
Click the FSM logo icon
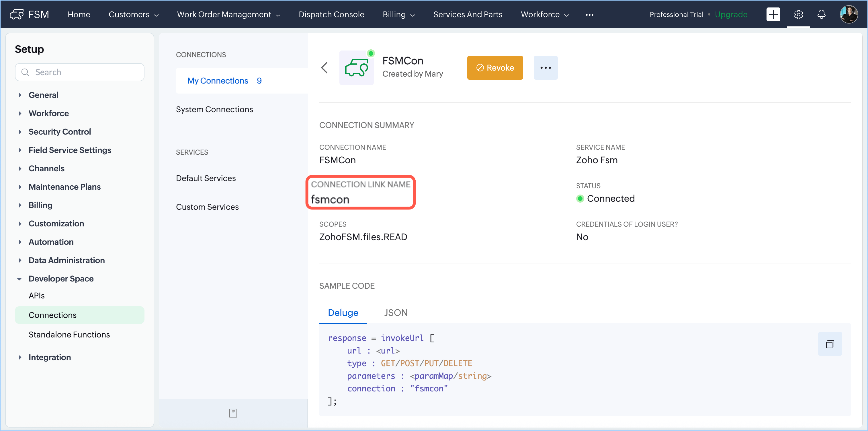click(17, 15)
